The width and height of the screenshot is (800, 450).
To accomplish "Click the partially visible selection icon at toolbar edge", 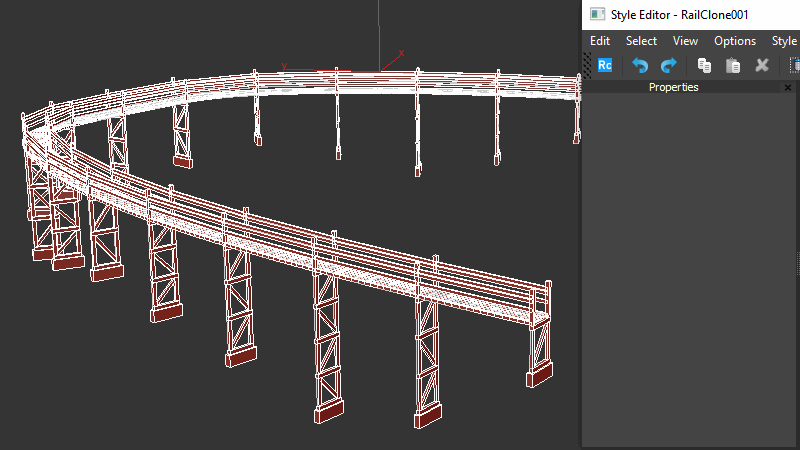I will (794, 65).
